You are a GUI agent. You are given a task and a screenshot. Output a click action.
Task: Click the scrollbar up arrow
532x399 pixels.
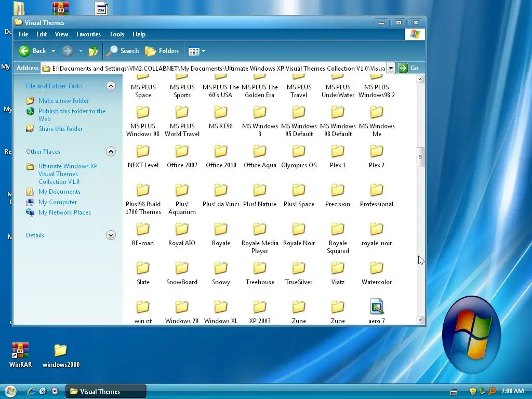[420, 79]
